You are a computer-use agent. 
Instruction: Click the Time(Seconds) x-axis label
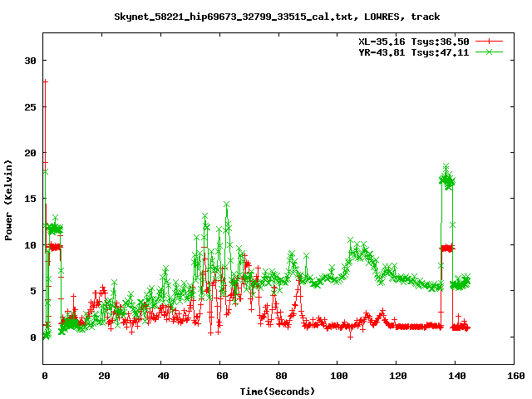coord(277,391)
